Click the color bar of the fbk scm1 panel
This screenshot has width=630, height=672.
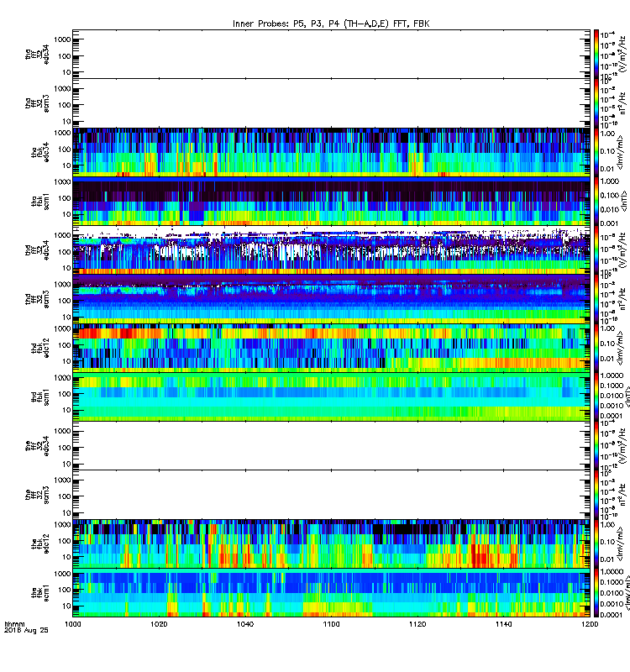596,593
